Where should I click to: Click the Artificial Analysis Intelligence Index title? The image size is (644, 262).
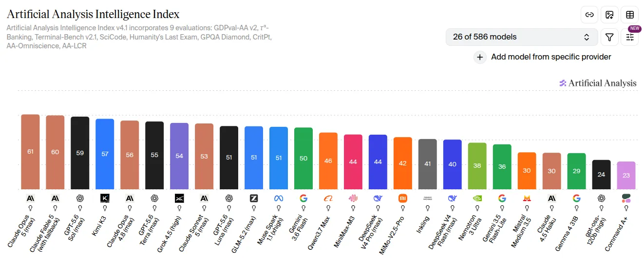coord(93,14)
